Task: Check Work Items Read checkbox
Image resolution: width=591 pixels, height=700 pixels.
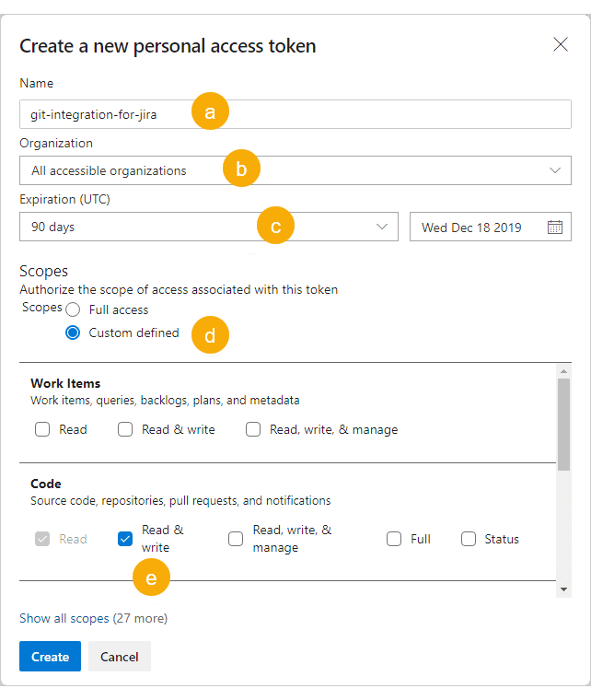Action: [42, 429]
